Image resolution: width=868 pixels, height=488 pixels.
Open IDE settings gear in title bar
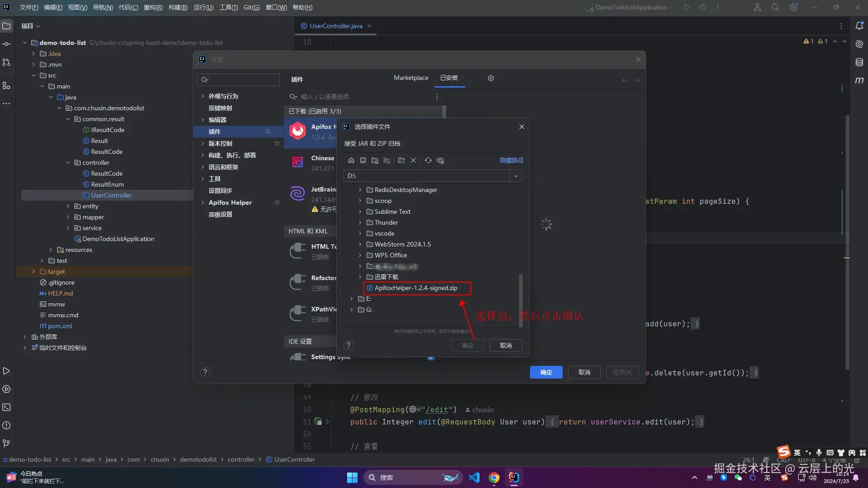point(794,7)
